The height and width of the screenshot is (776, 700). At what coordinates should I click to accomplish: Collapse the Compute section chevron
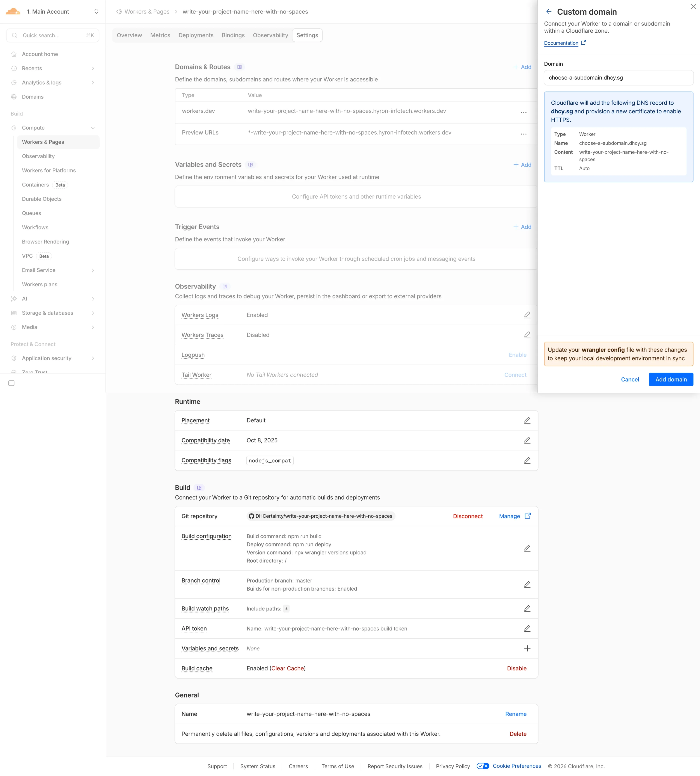pos(93,128)
